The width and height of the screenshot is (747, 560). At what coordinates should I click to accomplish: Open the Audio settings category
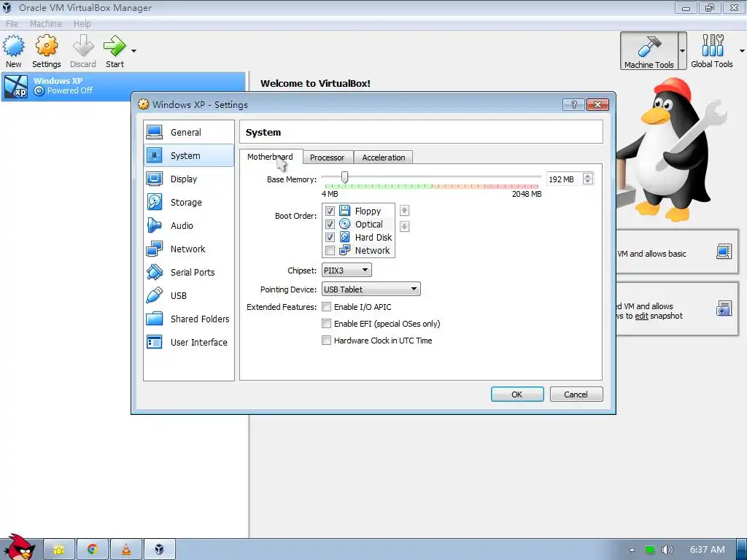(189, 226)
